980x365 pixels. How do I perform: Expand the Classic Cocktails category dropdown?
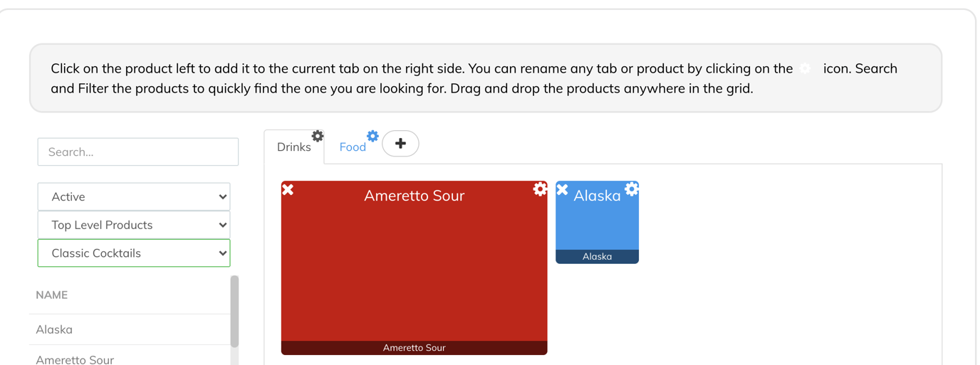click(x=134, y=253)
